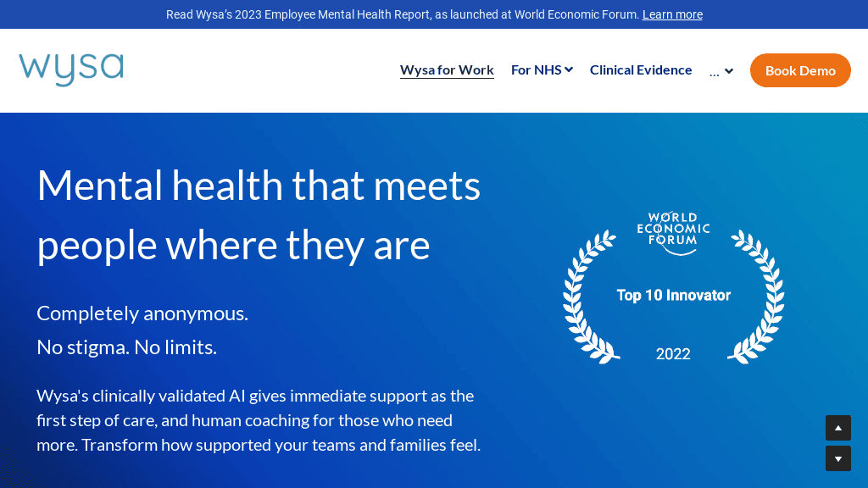
Task: Click the main mental health headline
Action: click(x=259, y=214)
